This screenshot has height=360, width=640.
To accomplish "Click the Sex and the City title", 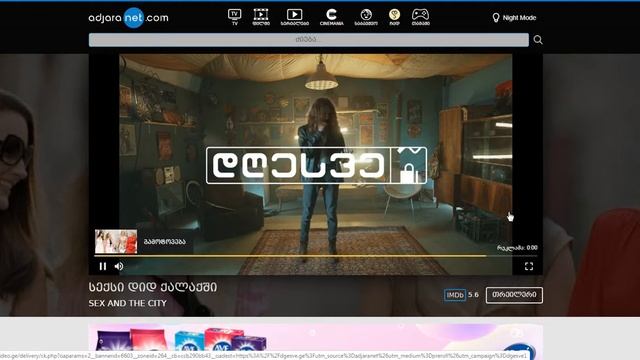I will point(128,303).
